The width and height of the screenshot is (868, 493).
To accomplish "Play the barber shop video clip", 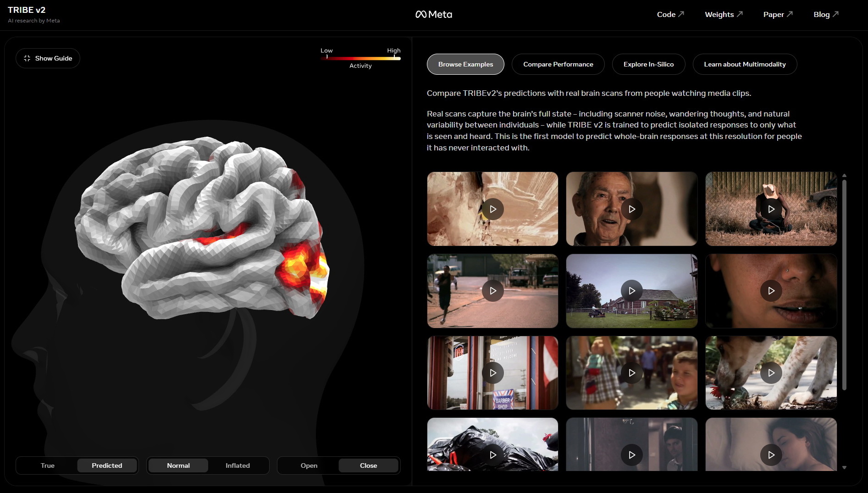I will tap(492, 373).
